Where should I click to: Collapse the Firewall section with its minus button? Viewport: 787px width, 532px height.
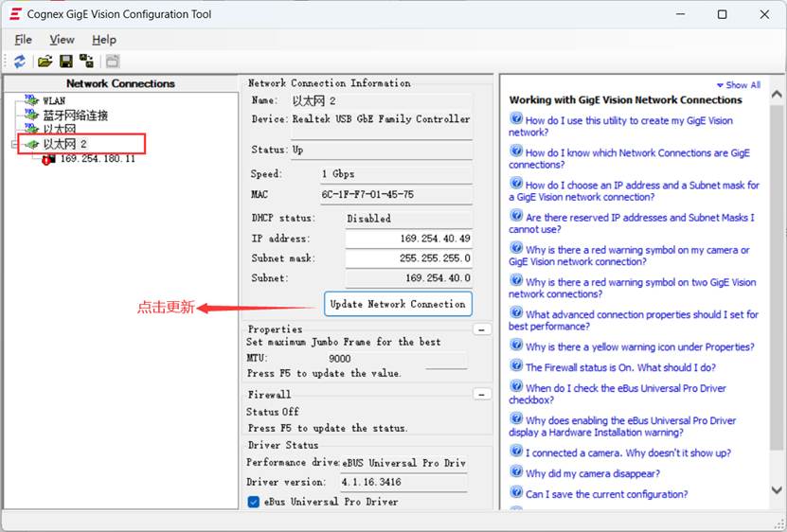click(482, 395)
